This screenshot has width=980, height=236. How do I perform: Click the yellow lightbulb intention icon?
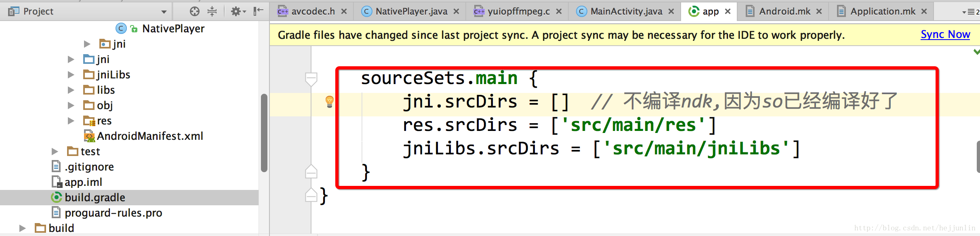click(330, 101)
